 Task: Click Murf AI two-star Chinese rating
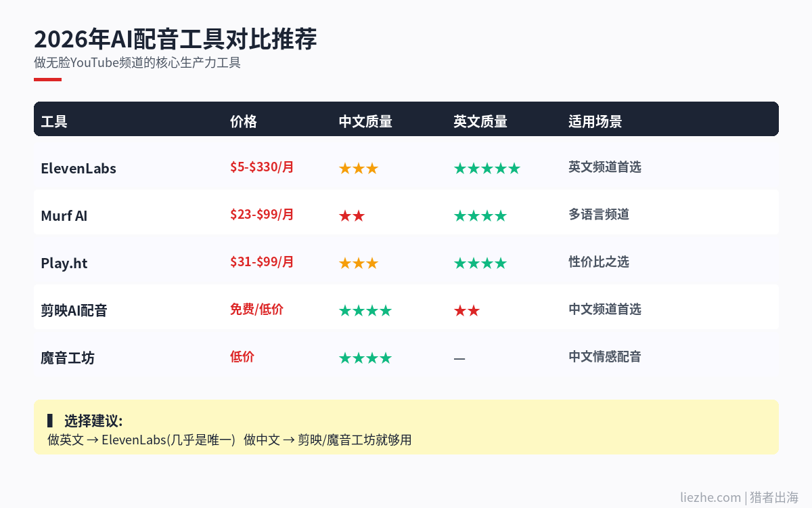click(x=352, y=216)
